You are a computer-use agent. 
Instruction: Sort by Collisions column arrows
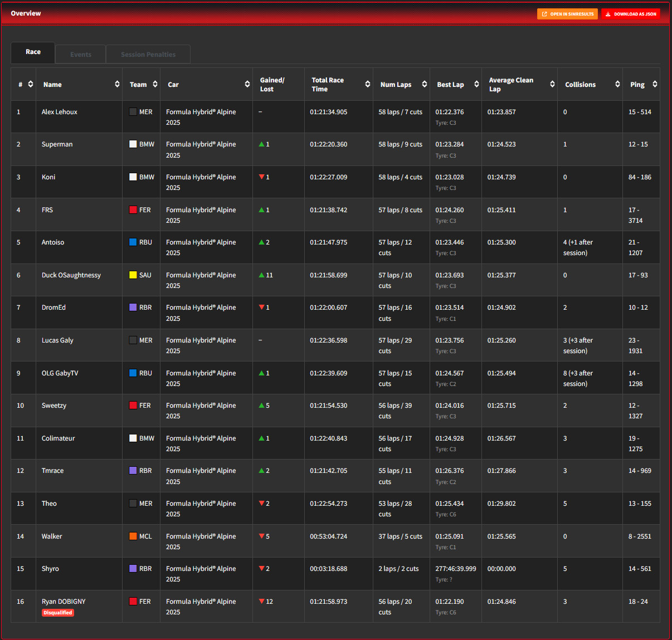(617, 84)
